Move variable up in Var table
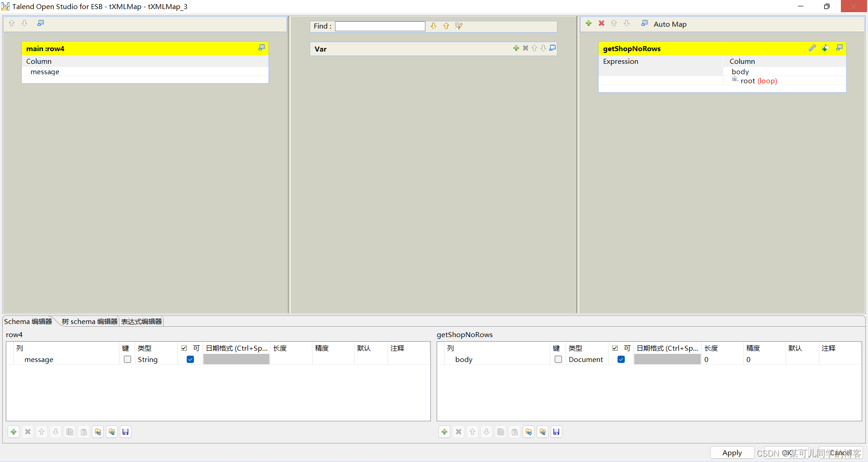Viewport: 868px width, 462px height. click(x=534, y=48)
